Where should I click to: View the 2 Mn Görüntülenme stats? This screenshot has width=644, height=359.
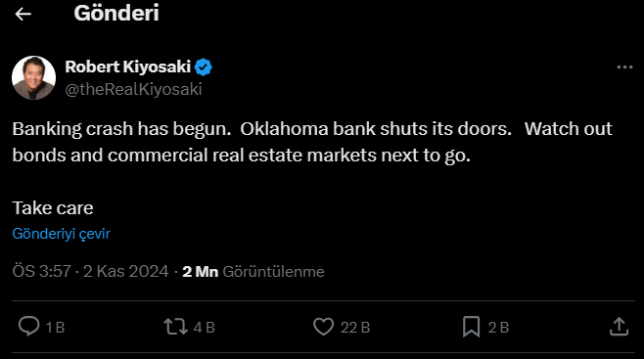[253, 271]
